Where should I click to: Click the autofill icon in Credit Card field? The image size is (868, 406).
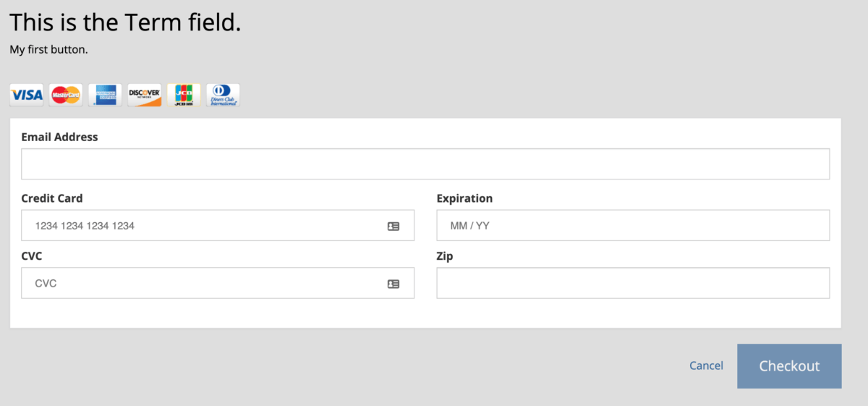click(393, 227)
